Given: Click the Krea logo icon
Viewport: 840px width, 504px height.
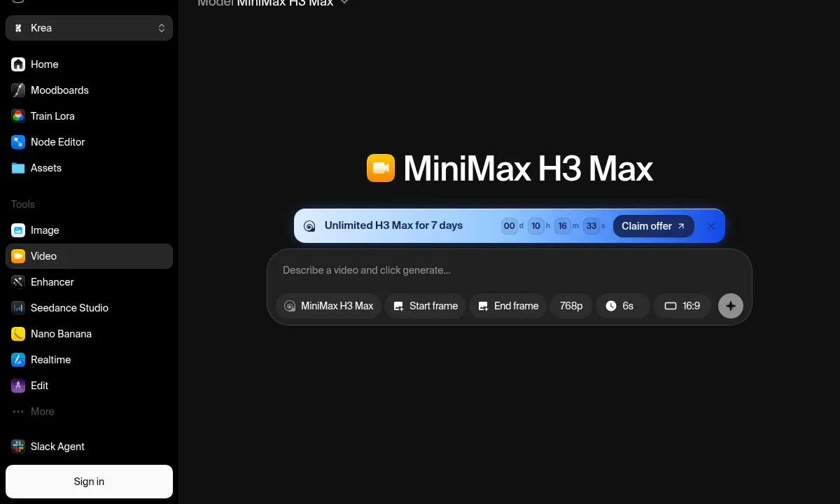Looking at the screenshot, I should point(18,28).
